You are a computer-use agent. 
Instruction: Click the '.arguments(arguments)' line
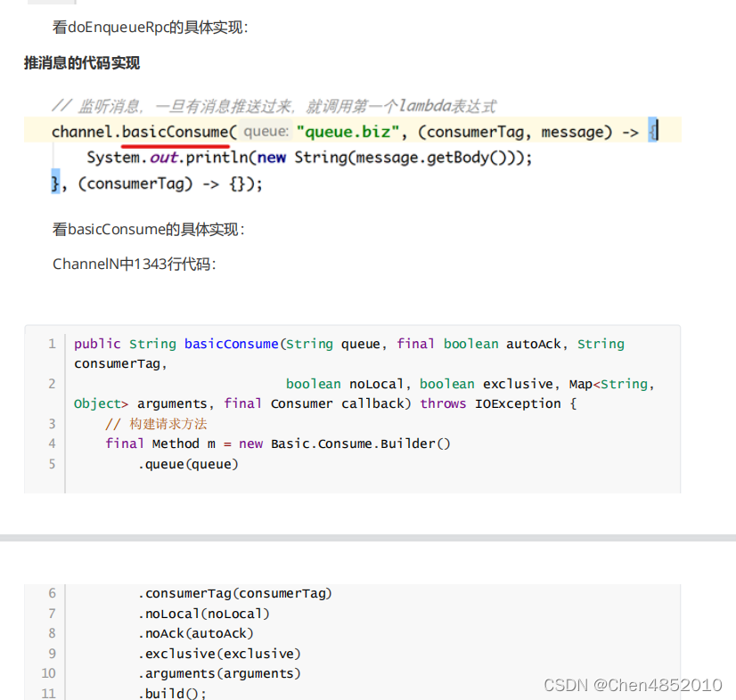(219, 673)
